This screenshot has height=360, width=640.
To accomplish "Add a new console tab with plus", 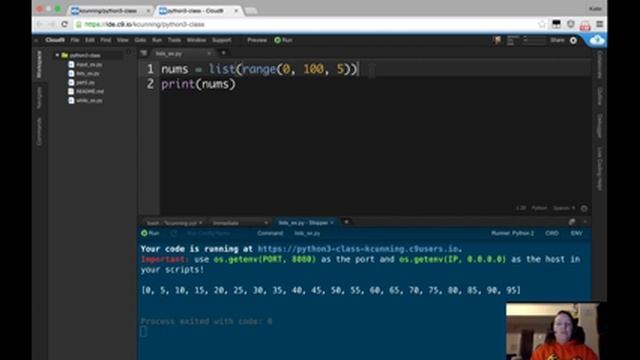I will 346,222.
